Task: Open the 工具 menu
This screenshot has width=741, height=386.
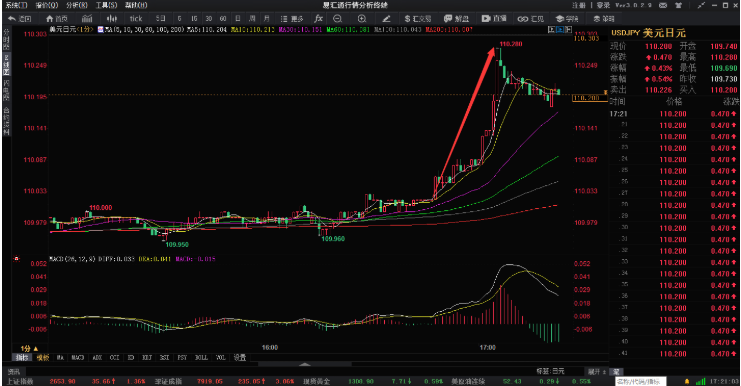Action: pyautogui.click(x=106, y=5)
